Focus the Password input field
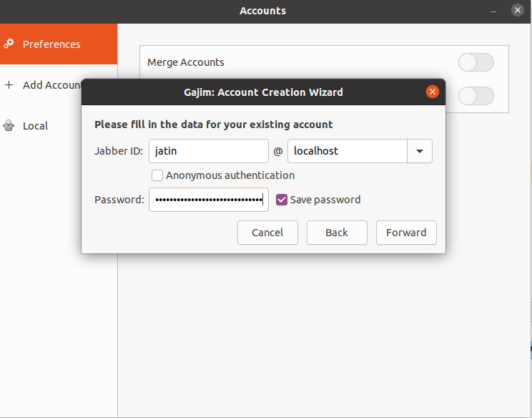 point(208,200)
